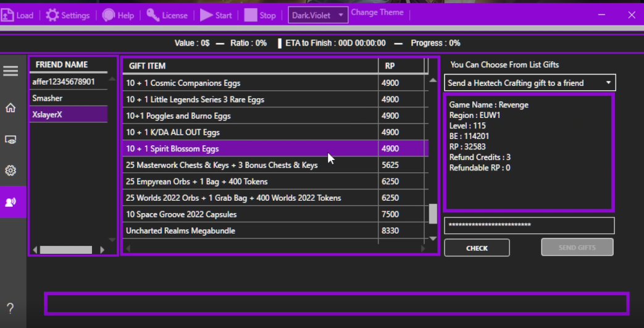
Task: Click friend list scroll left arrow
Action: [35, 250]
